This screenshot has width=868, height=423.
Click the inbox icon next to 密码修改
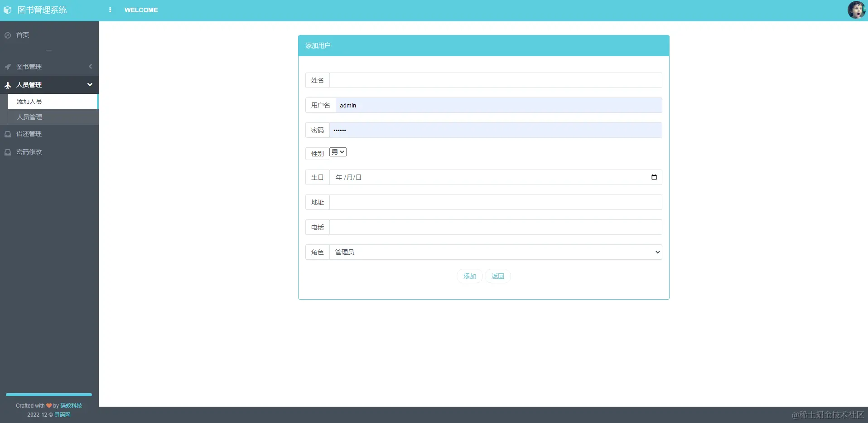[7, 152]
